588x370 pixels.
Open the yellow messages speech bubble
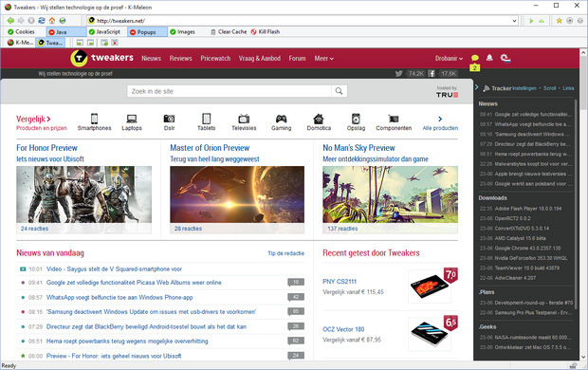coord(475,58)
